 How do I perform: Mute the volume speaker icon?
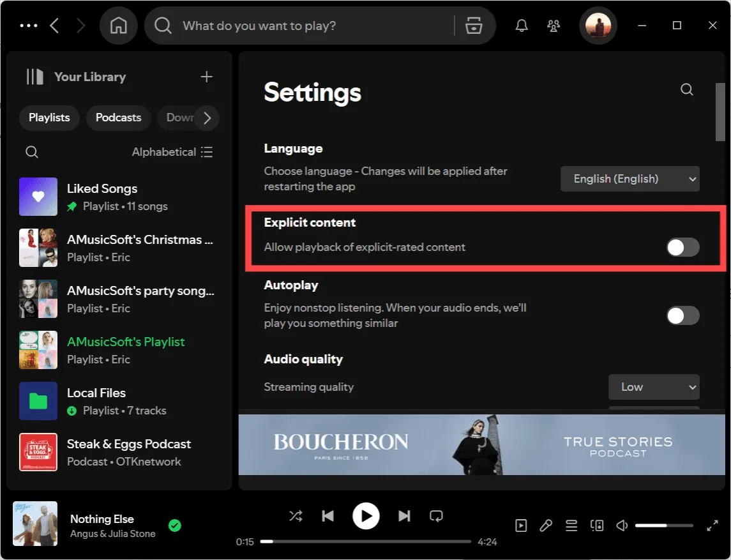[622, 526]
